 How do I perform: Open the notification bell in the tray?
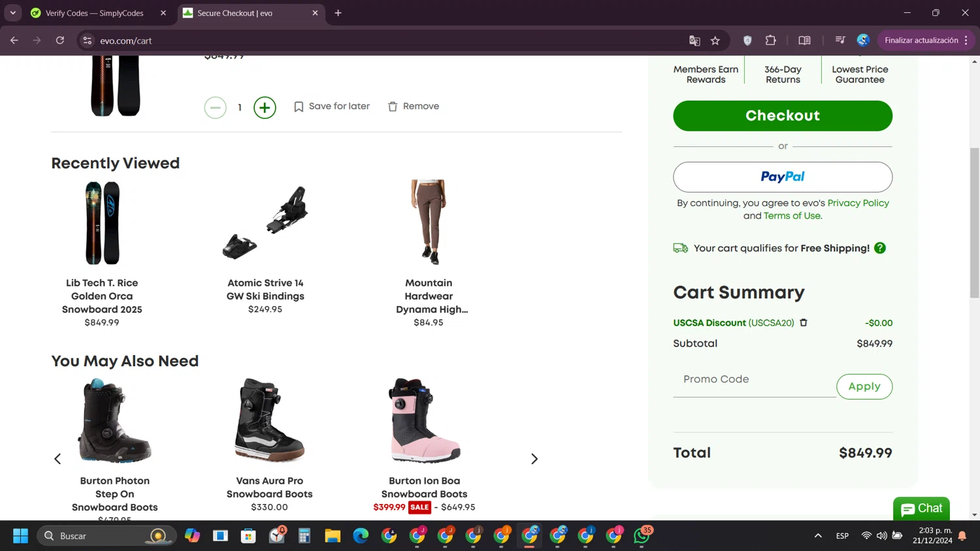pos(962,536)
